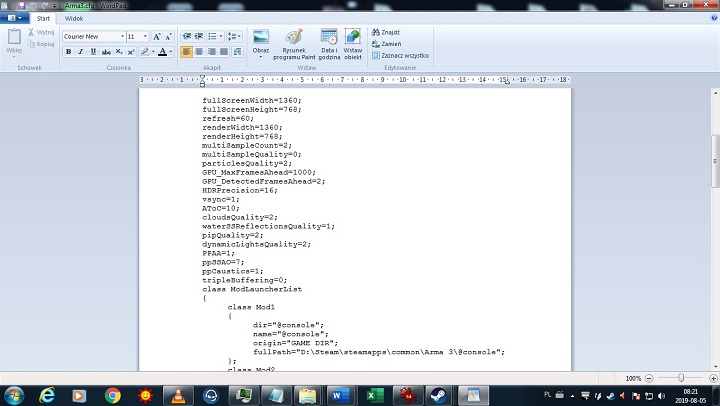Expand the font size dropdown
This screenshot has height=406, width=720.
(145, 36)
